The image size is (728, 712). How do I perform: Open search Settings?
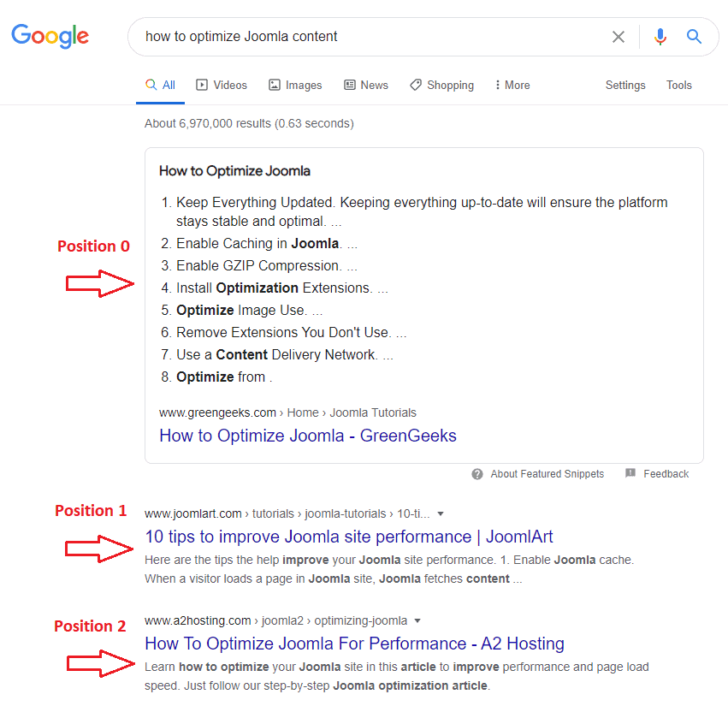click(625, 85)
